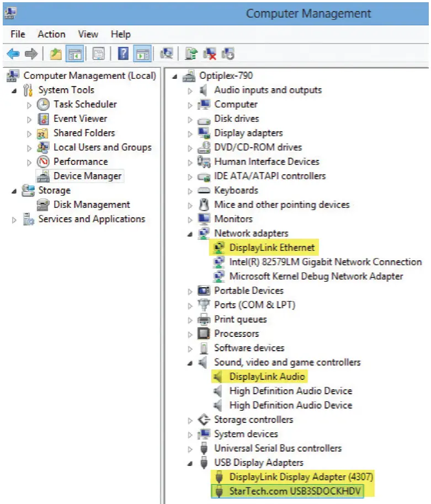
Task: Open the Action menu
Action: 51,34
